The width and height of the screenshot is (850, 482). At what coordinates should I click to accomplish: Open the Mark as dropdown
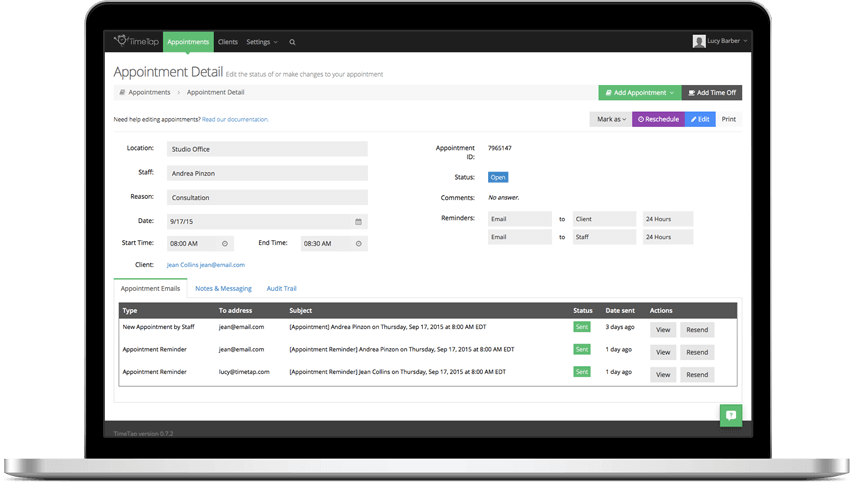[x=611, y=119]
